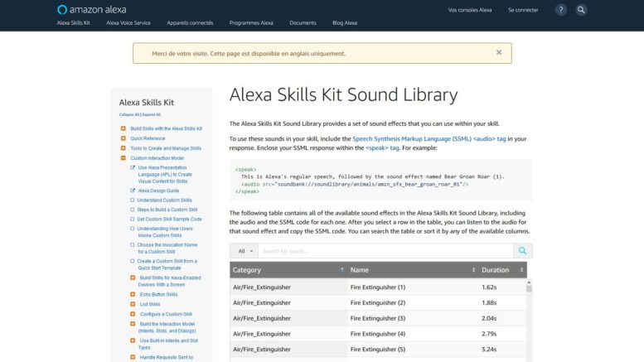Viewport: 644px width, 362px height.
Task: Open the help question mark icon
Action: [560, 10]
